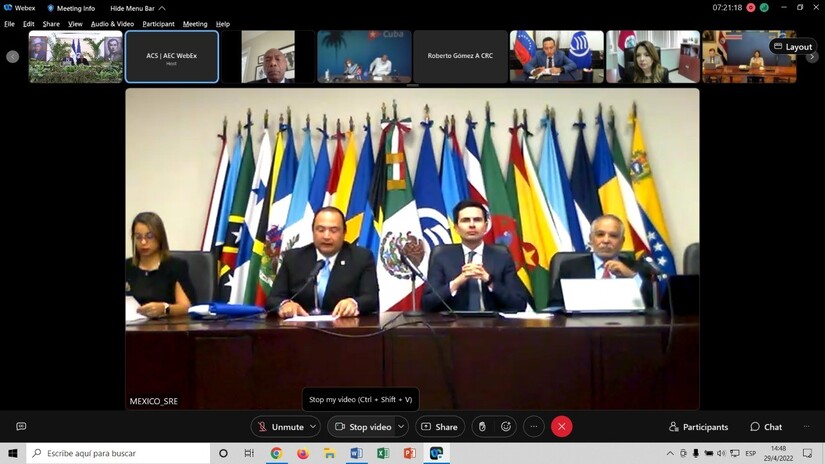Open the Layout options

point(793,47)
